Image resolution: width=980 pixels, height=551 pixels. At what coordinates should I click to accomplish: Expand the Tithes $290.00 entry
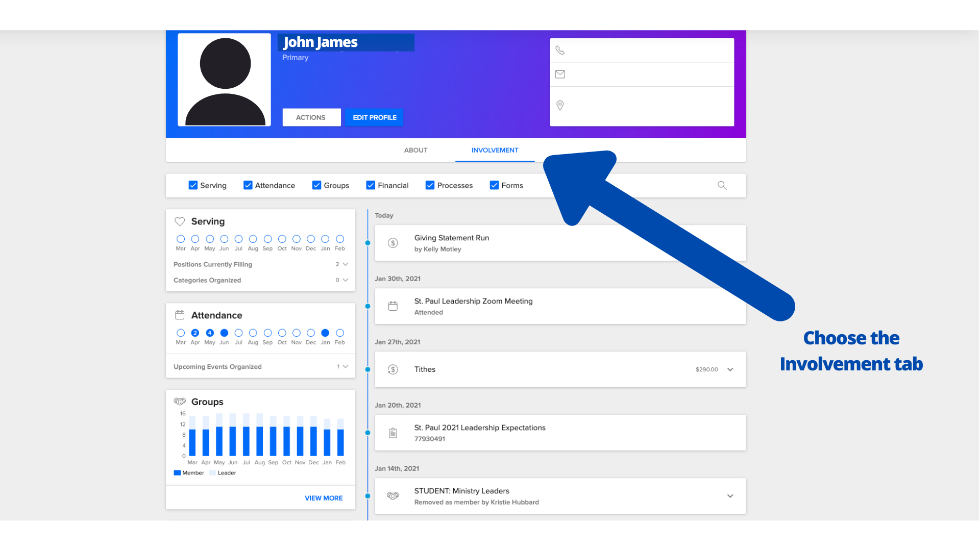click(x=730, y=369)
